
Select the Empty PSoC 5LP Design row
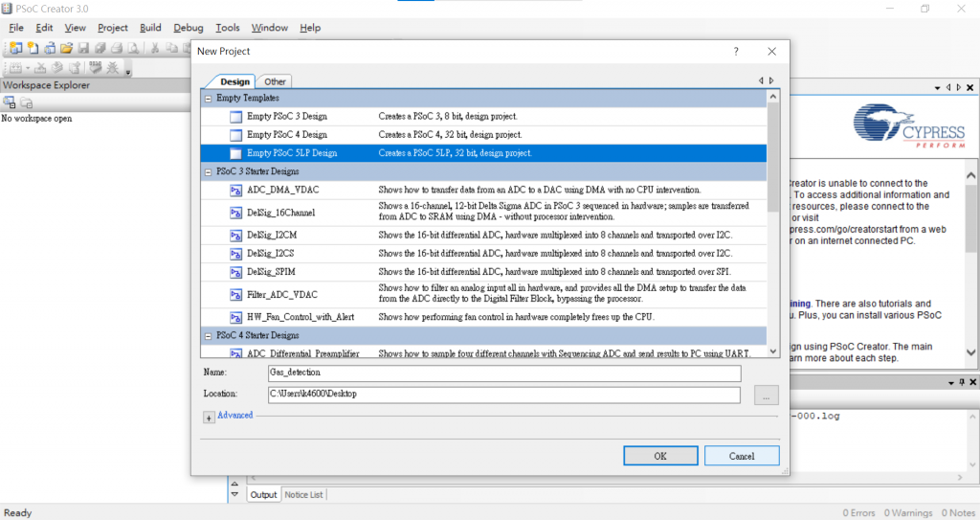483,153
